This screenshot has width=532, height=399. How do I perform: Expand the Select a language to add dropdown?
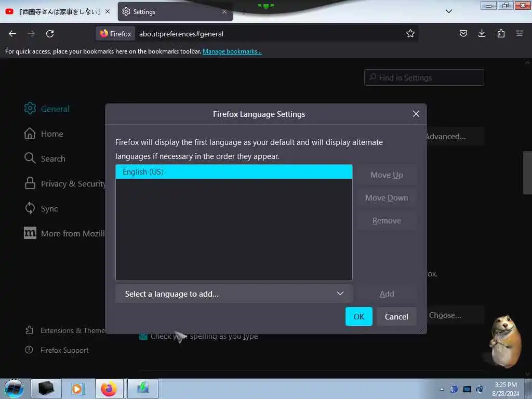point(234,294)
